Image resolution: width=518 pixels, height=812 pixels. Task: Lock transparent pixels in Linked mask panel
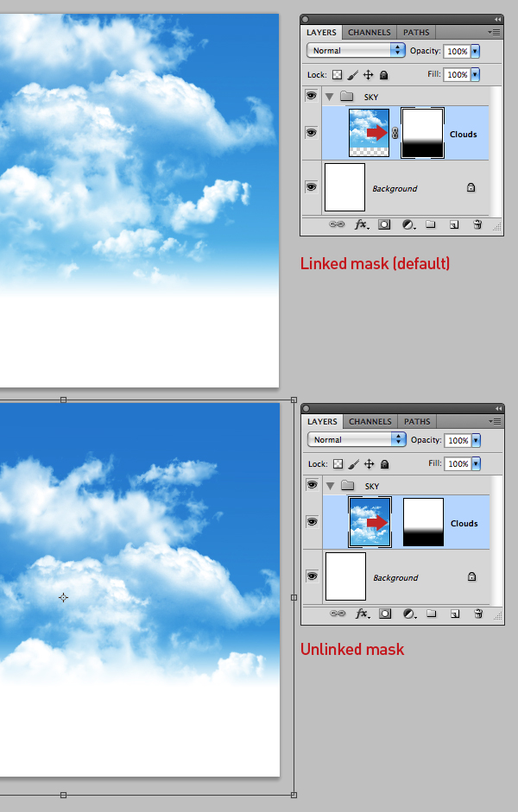tap(338, 75)
